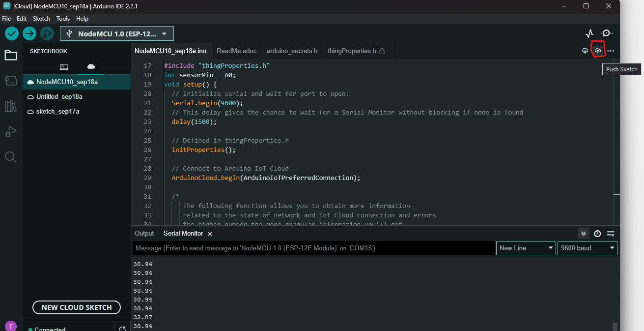The height and width of the screenshot is (331, 644).
Task: Select the Untitled_sep18a cloud sketch
Action: point(77,97)
